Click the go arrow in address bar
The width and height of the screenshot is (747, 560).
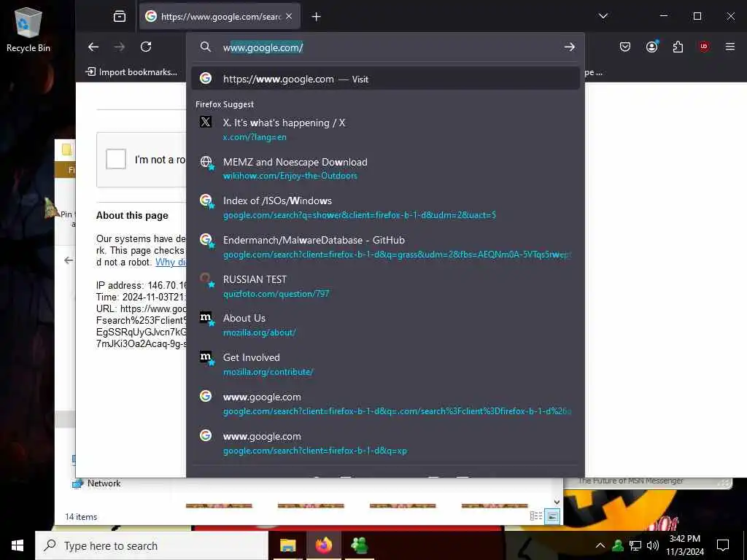pyautogui.click(x=569, y=47)
